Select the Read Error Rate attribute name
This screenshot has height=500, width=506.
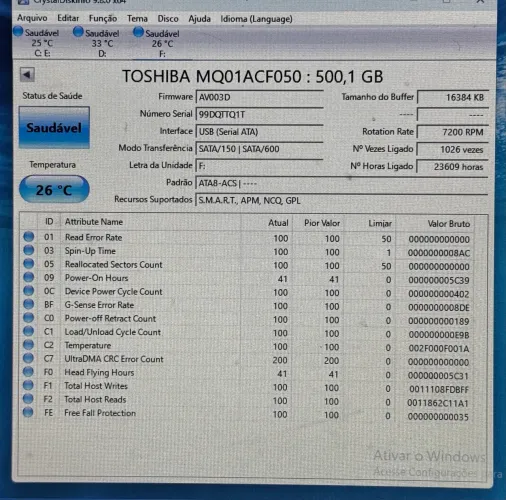tap(94, 237)
